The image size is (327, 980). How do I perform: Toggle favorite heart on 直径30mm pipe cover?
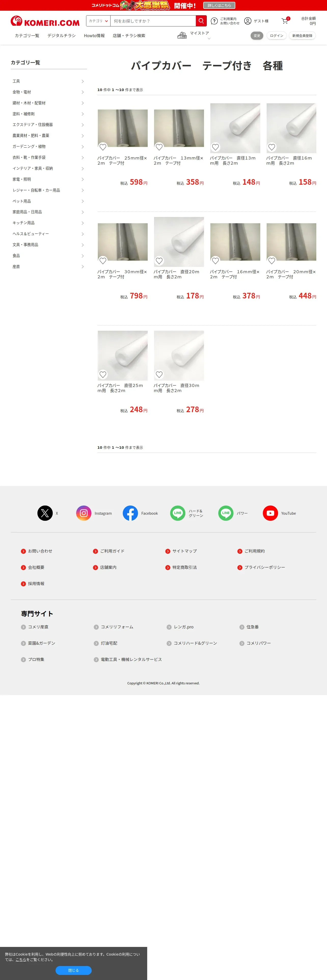[159, 375]
